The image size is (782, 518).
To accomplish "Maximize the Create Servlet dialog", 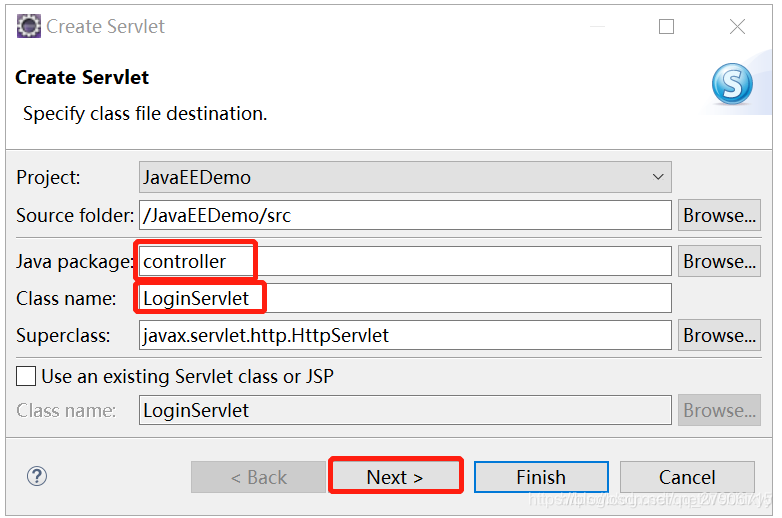I will (x=666, y=26).
